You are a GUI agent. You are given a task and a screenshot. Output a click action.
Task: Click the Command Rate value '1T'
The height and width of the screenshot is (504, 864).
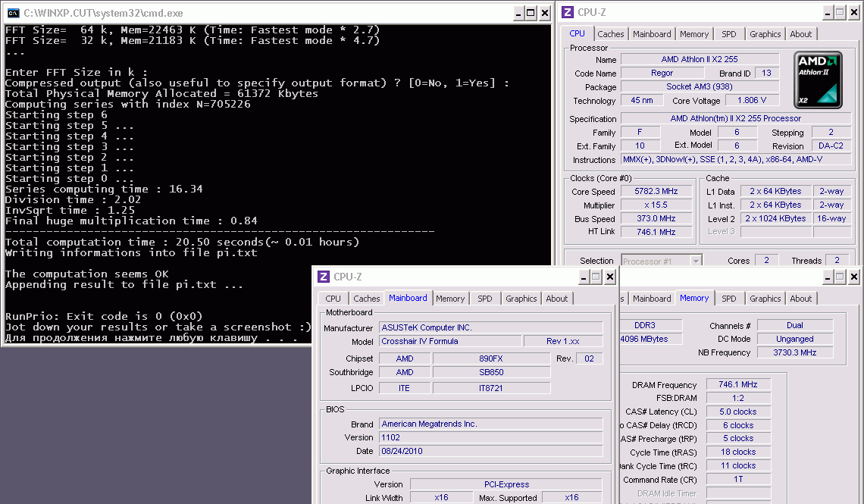pos(738,479)
